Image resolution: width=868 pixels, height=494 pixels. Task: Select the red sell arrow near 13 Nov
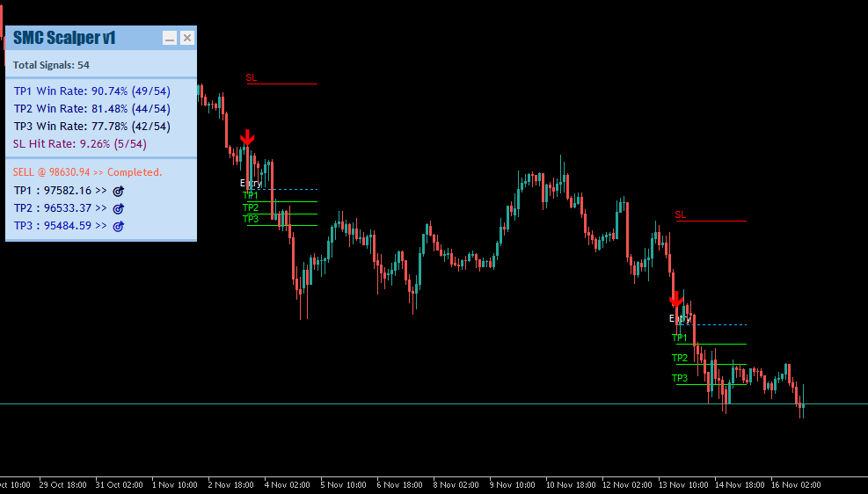(x=676, y=299)
